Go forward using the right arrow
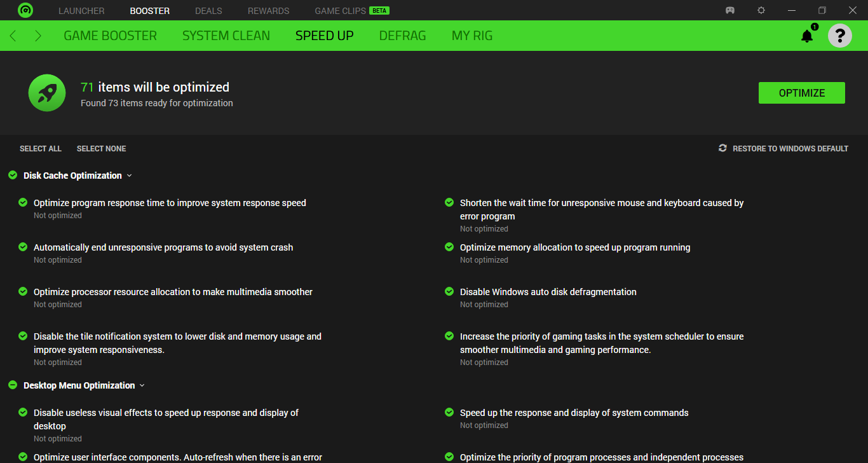The image size is (868, 463). click(38, 36)
